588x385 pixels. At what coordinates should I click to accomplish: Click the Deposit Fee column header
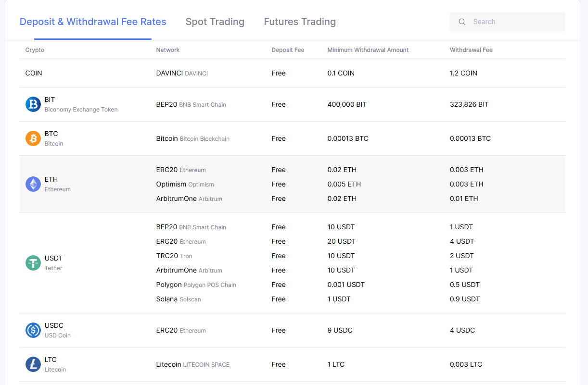coord(288,50)
